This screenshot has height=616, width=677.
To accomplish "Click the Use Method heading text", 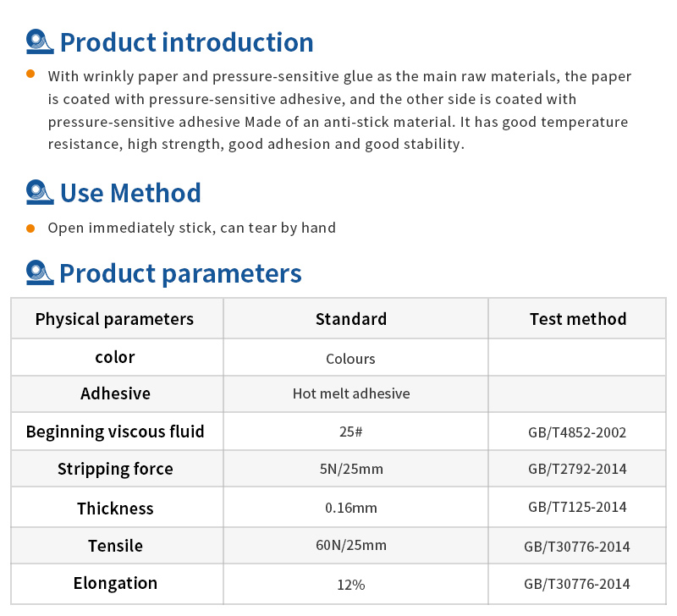I will (130, 193).
